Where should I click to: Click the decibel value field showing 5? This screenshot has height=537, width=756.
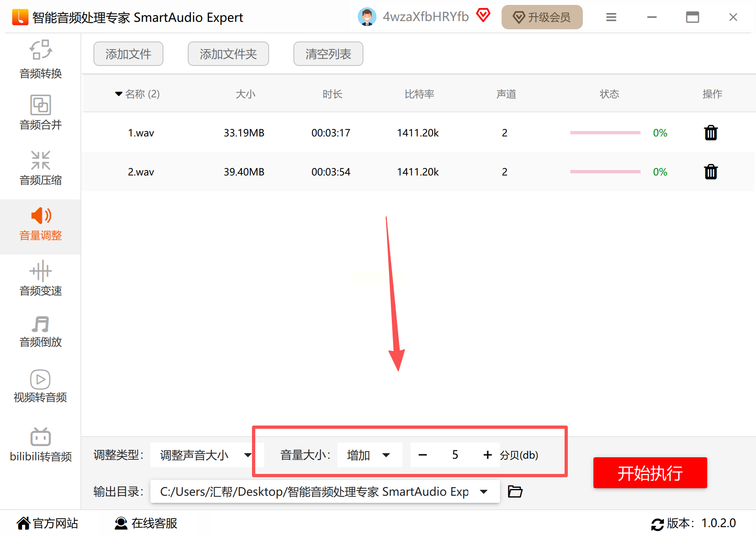[x=455, y=455]
